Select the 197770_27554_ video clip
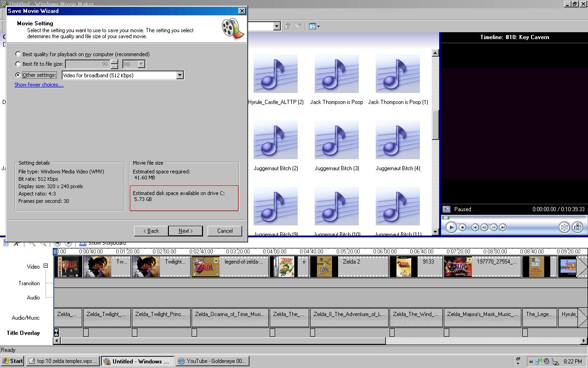588x368 pixels. coord(482,267)
